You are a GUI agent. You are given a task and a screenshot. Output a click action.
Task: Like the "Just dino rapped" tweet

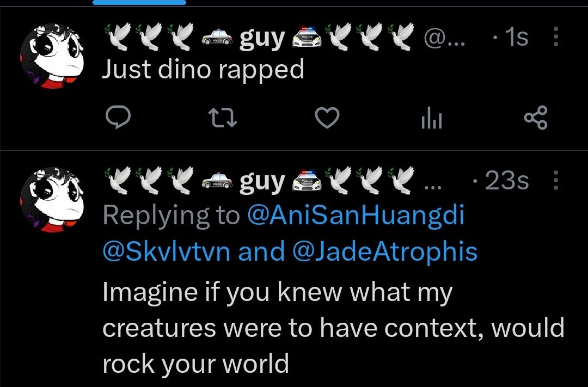click(x=327, y=118)
